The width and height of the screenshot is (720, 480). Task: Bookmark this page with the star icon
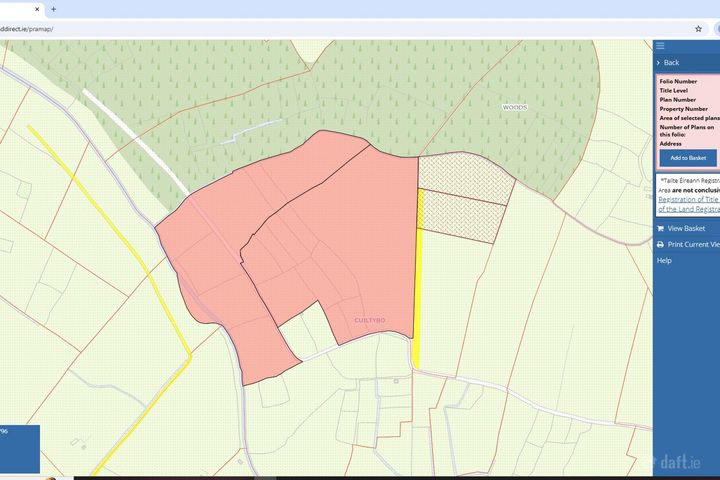tap(698, 29)
